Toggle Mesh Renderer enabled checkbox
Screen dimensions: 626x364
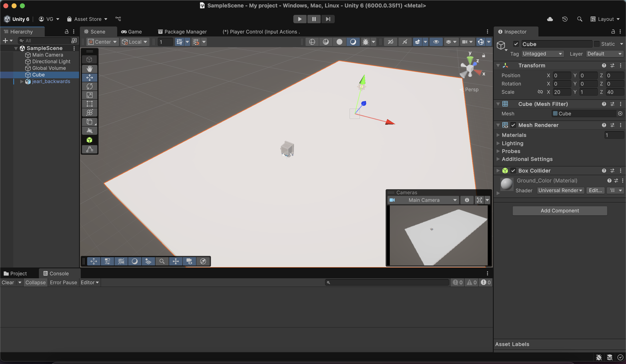[x=513, y=125]
